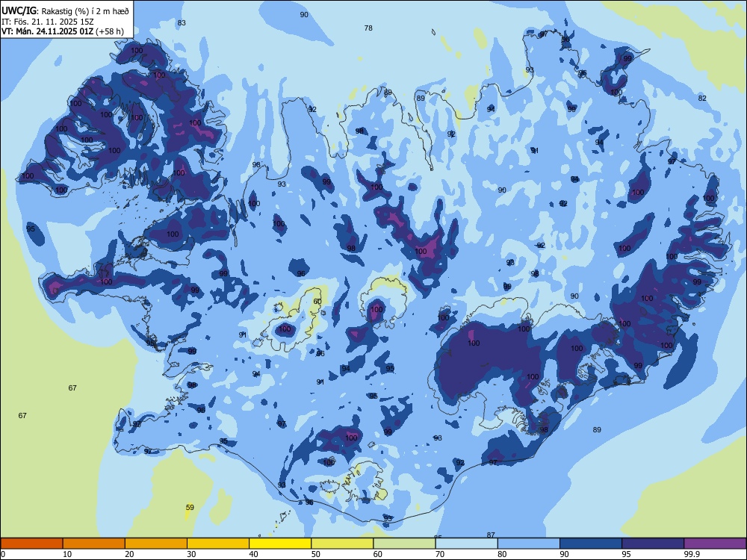
Task: Click the '70' legend scale label
Action: click(440, 554)
